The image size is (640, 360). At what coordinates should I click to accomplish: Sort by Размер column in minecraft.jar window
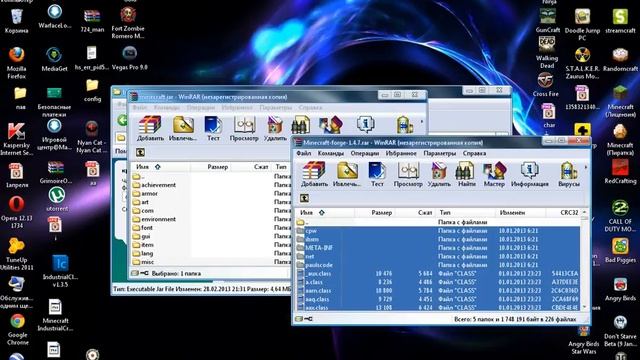coord(210,167)
